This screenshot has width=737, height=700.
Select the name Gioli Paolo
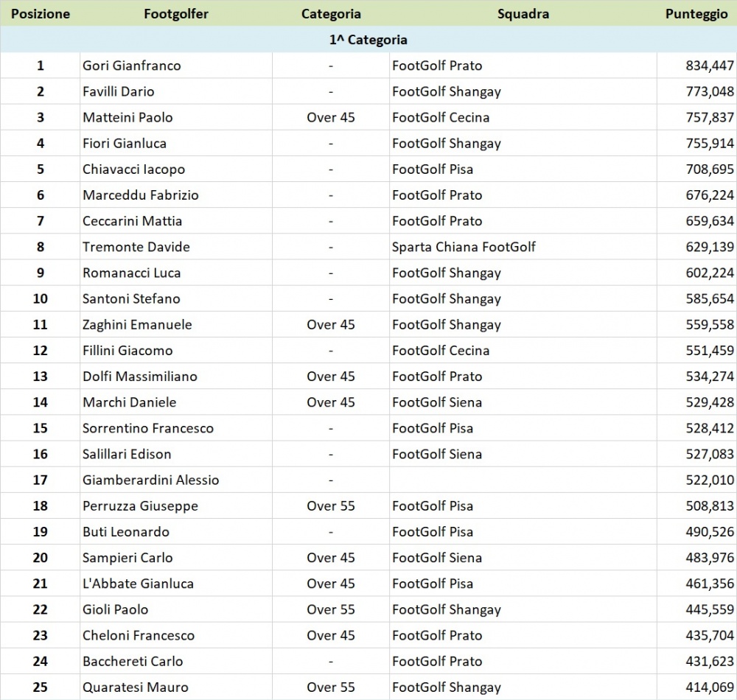click(x=115, y=609)
